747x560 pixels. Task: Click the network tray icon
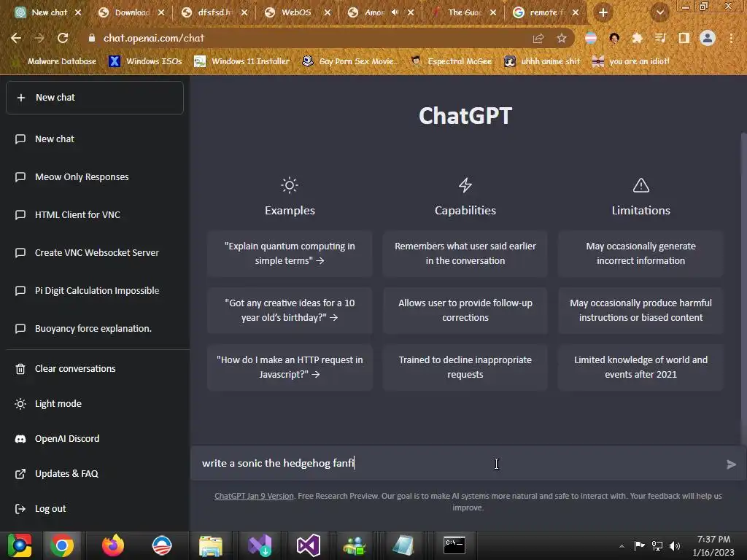pos(657,545)
